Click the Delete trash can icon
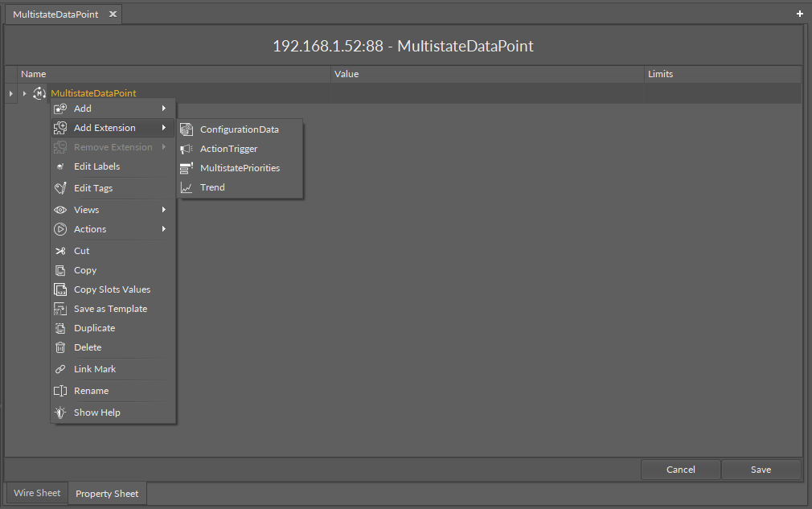This screenshot has width=812, height=509. [60, 347]
